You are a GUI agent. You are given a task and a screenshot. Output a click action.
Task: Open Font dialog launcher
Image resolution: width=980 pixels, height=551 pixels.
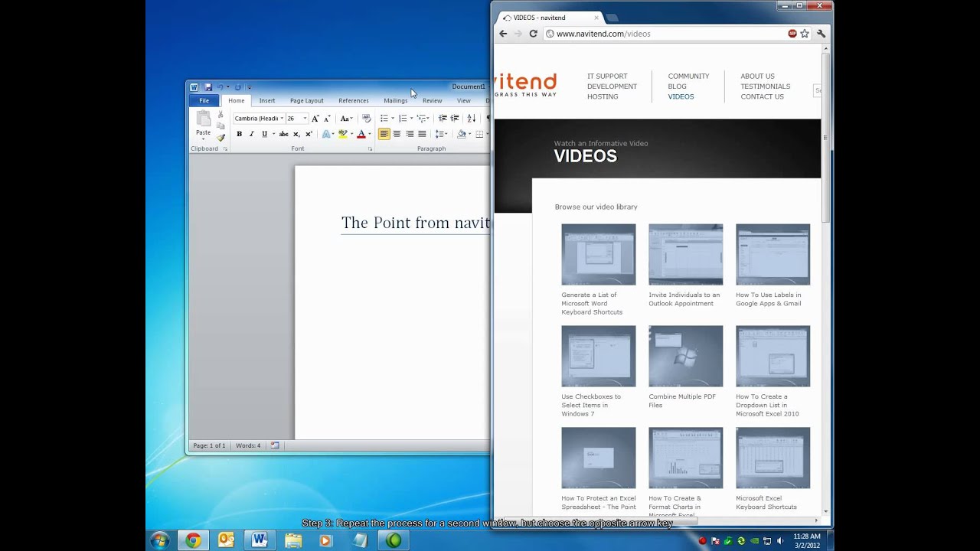(x=371, y=148)
